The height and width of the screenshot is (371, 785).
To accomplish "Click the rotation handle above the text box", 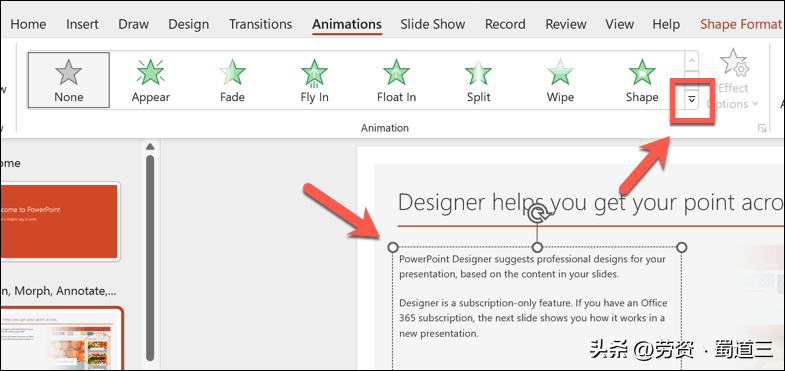I will 537,213.
